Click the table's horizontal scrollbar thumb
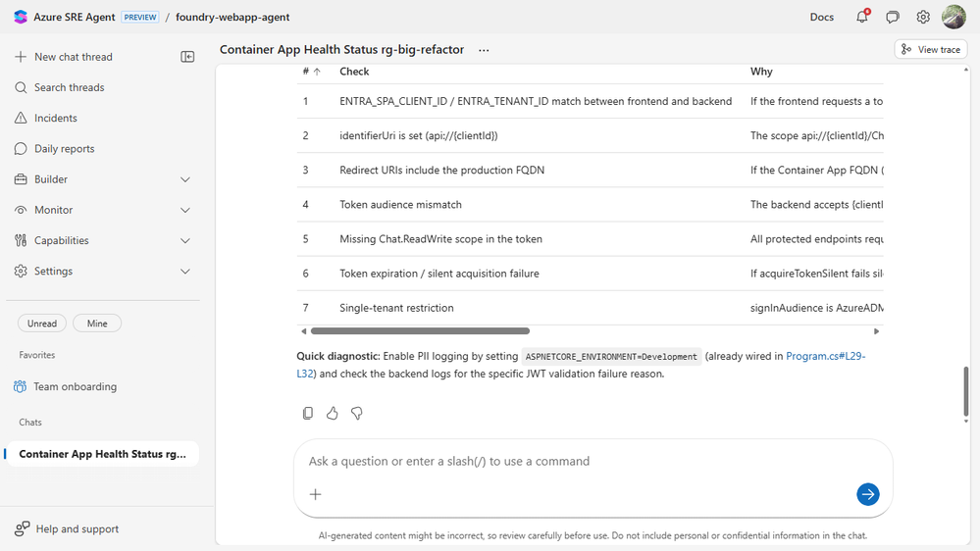Viewport: 980px width, 551px height. [420, 331]
